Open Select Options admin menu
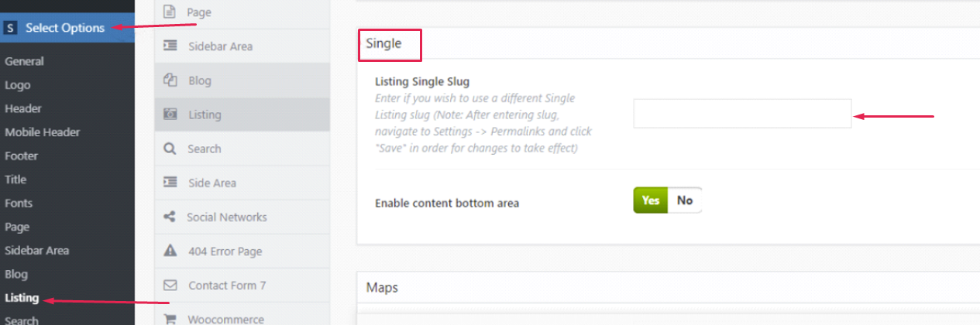 point(65,28)
